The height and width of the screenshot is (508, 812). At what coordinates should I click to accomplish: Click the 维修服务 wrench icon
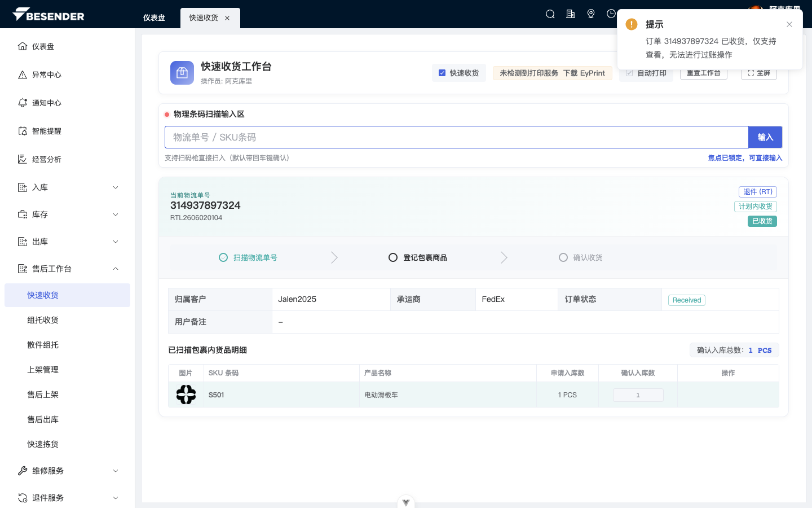point(23,471)
